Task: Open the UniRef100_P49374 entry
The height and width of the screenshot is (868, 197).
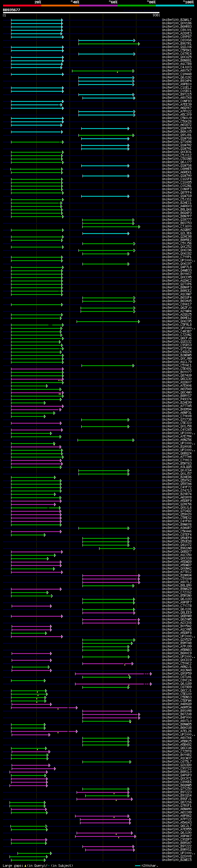Action: tap(176, 399)
